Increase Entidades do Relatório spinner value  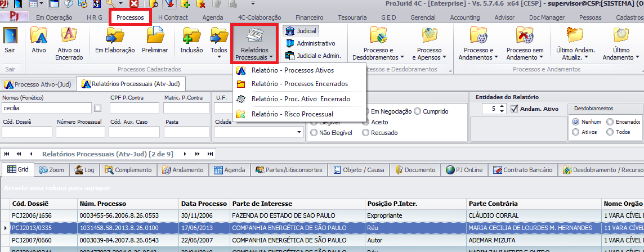tap(502, 106)
